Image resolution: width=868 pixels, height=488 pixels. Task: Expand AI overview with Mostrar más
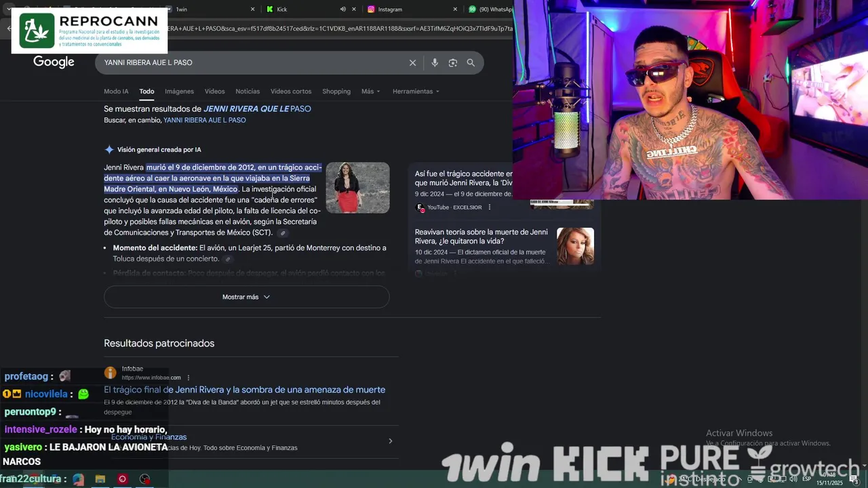pyautogui.click(x=246, y=297)
